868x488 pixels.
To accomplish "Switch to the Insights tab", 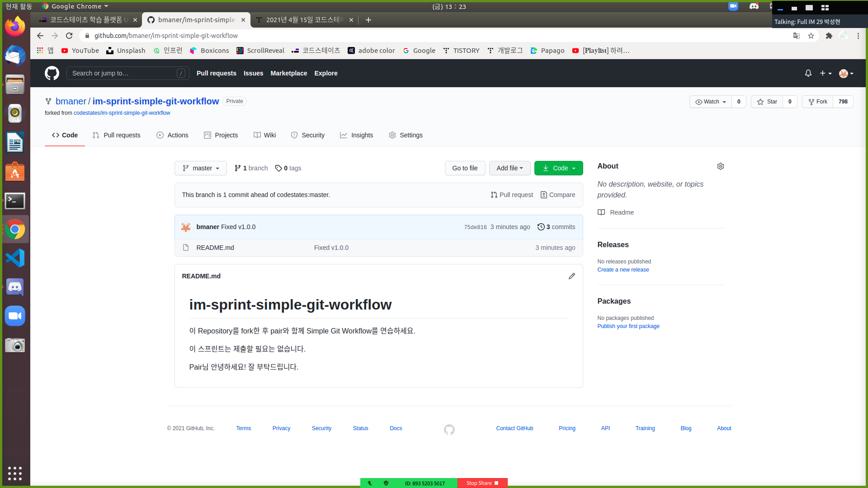I will pos(356,135).
